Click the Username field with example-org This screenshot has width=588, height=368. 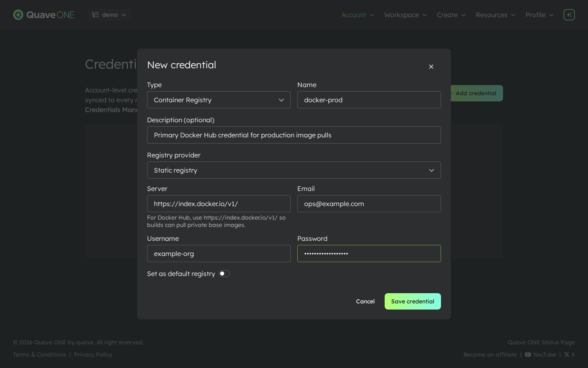(x=219, y=254)
